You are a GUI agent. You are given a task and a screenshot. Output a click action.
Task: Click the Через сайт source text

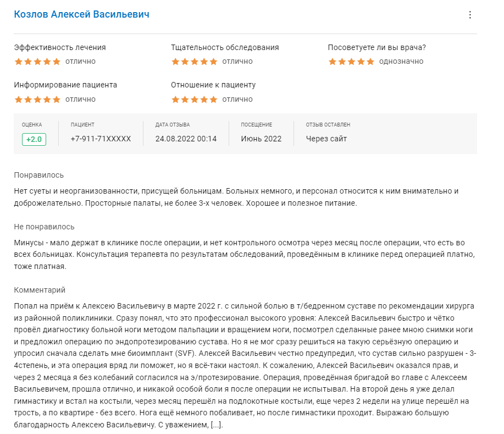point(326,139)
